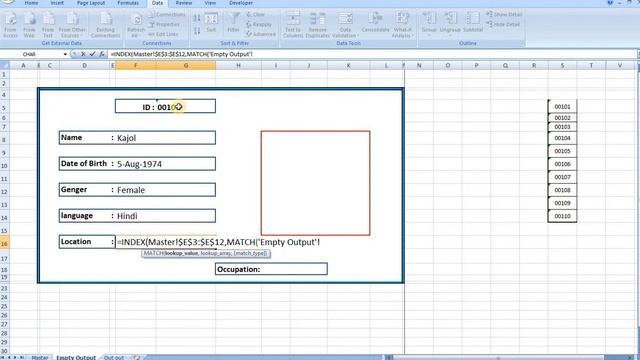The image size is (640, 360).
Task: Switch to the Home ribbon tab
Action: (31, 3)
